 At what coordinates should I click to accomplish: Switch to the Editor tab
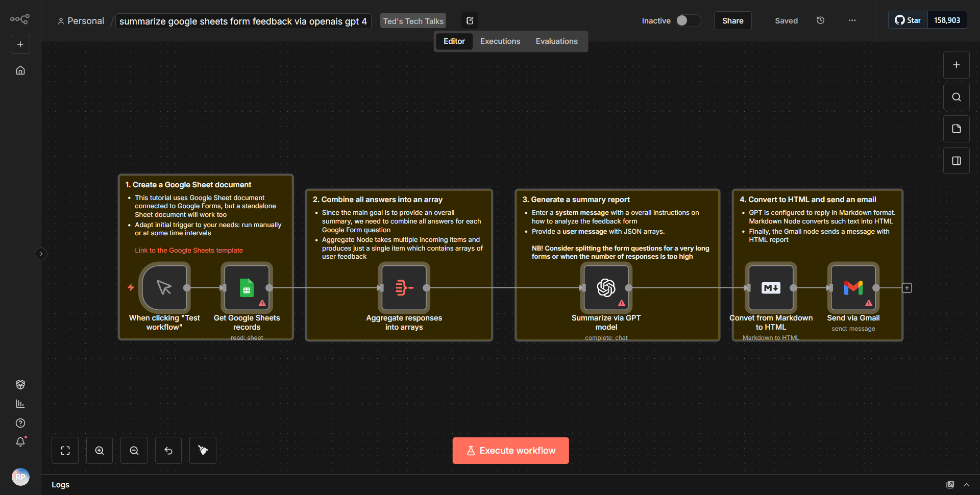(454, 41)
